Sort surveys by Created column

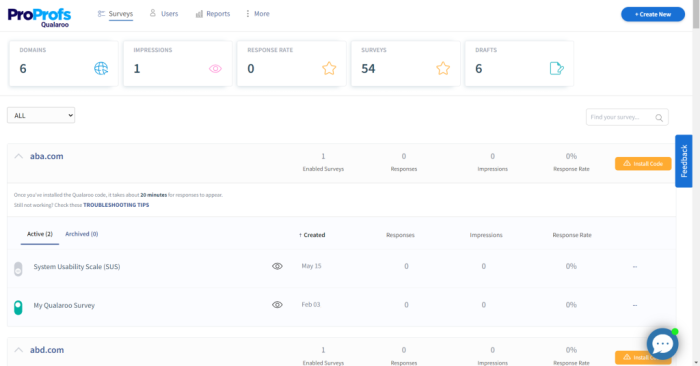312,235
